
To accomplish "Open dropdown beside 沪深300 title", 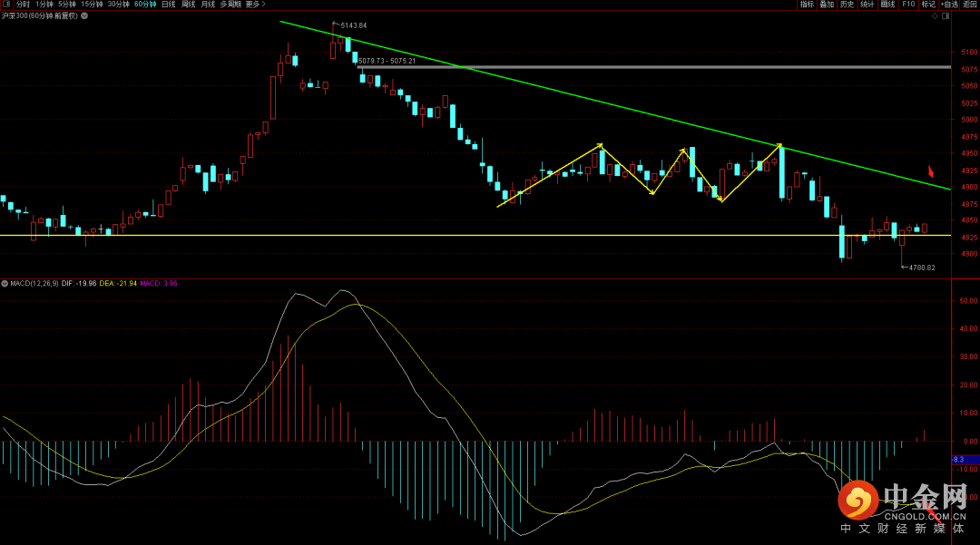I will coord(84,15).
